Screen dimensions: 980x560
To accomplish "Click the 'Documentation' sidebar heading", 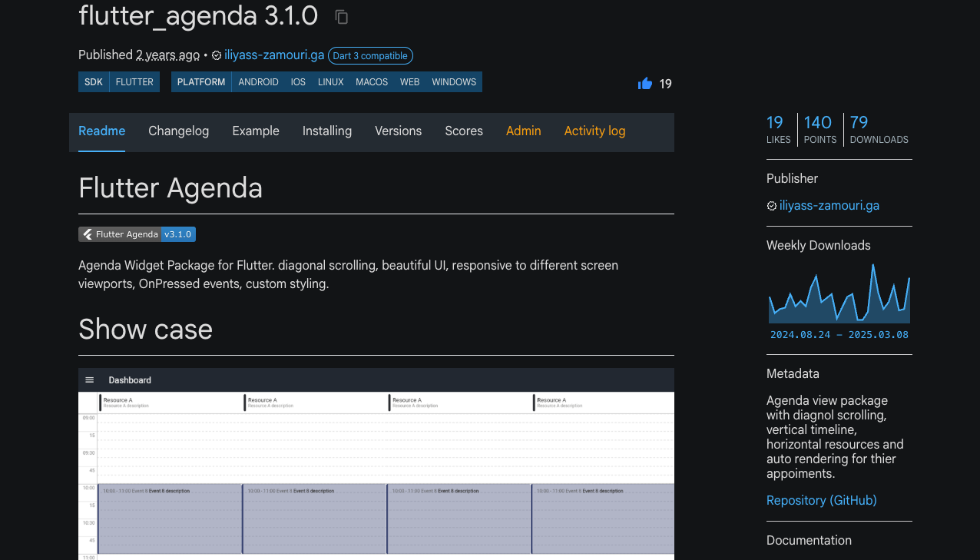I will 809,541.
